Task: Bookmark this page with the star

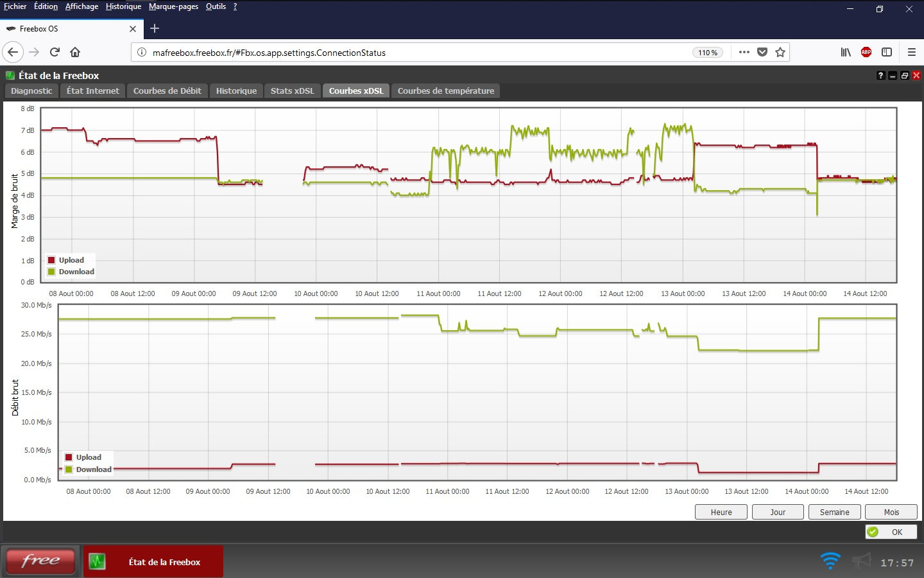Action: coord(780,52)
